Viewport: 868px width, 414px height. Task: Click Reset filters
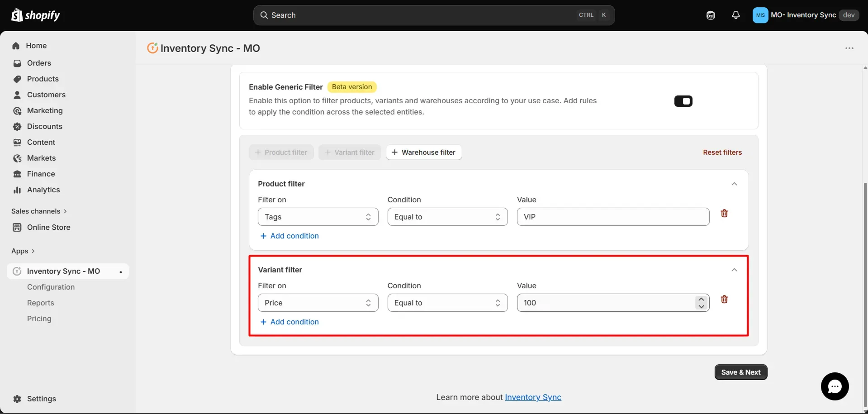tap(722, 152)
